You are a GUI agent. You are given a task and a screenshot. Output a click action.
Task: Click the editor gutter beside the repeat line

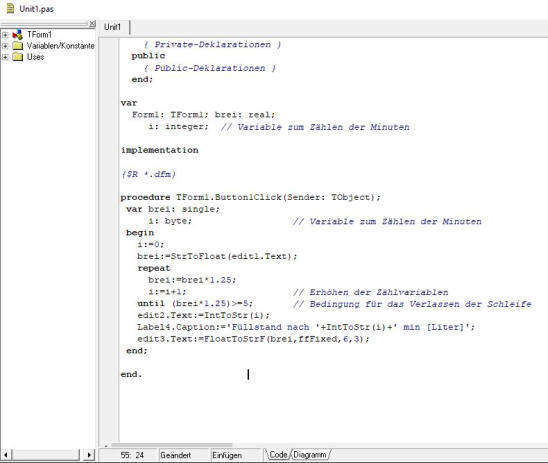(x=109, y=268)
